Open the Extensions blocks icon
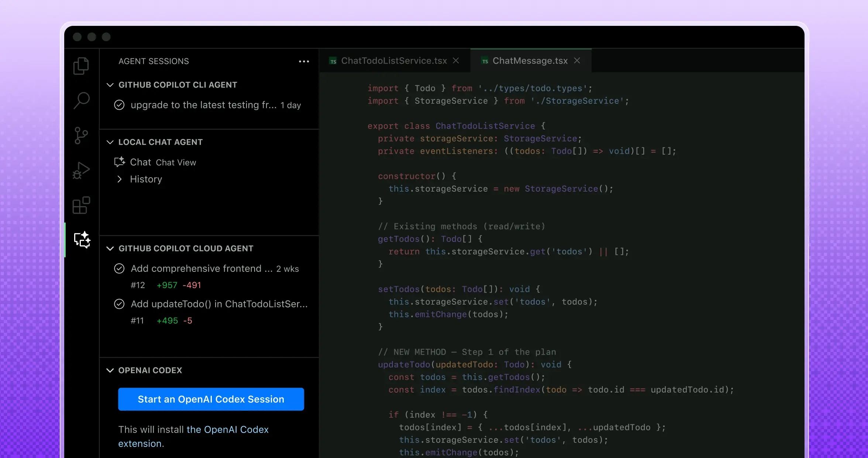 click(x=81, y=205)
